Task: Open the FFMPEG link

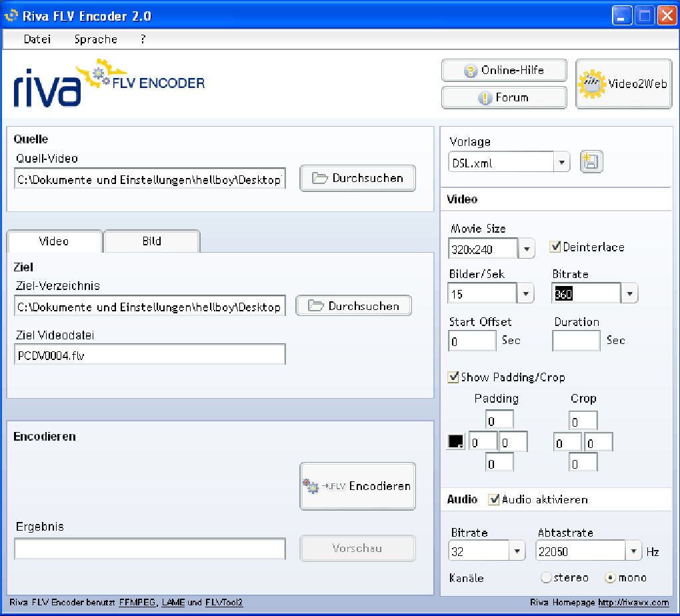Action: (137, 603)
